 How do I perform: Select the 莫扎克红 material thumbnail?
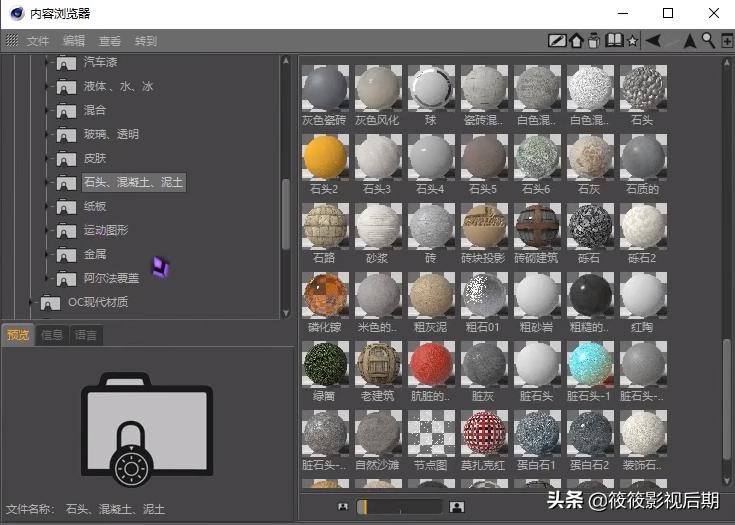click(x=484, y=433)
